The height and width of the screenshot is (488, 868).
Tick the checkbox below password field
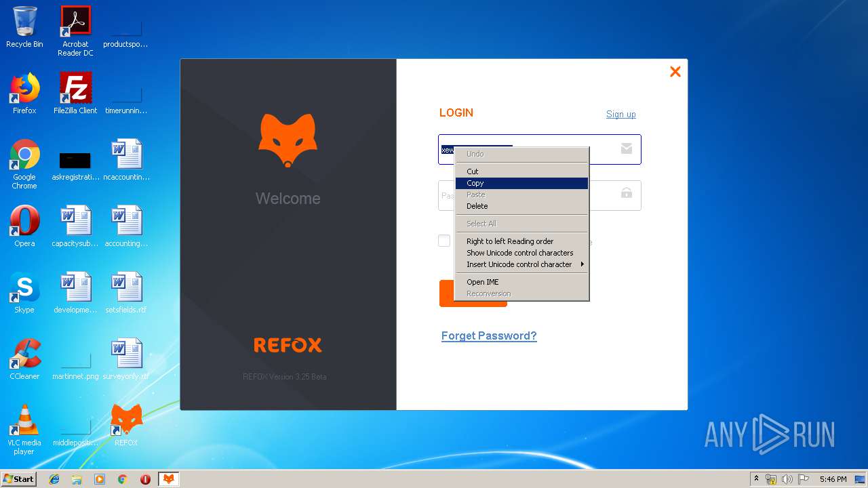coord(444,241)
